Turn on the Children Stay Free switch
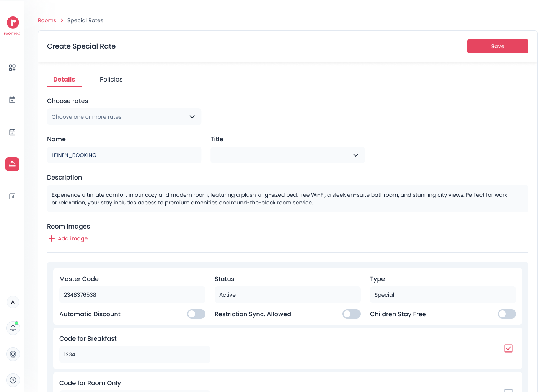 pyautogui.click(x=507, y=314)
